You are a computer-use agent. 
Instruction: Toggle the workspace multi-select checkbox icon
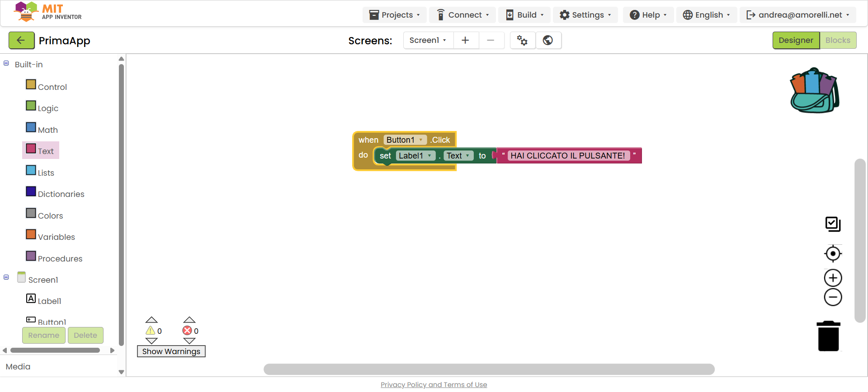coord(833,224)
